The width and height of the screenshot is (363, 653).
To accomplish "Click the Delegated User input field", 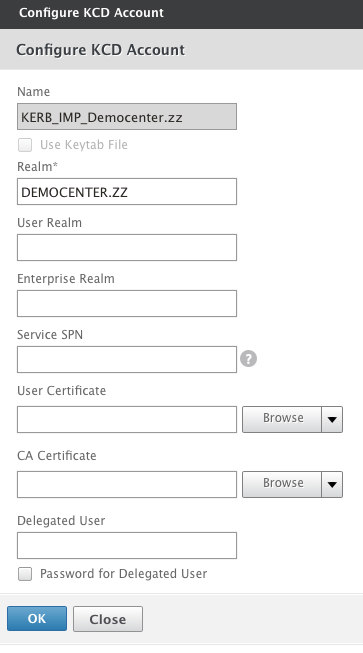I will [127, 545].
